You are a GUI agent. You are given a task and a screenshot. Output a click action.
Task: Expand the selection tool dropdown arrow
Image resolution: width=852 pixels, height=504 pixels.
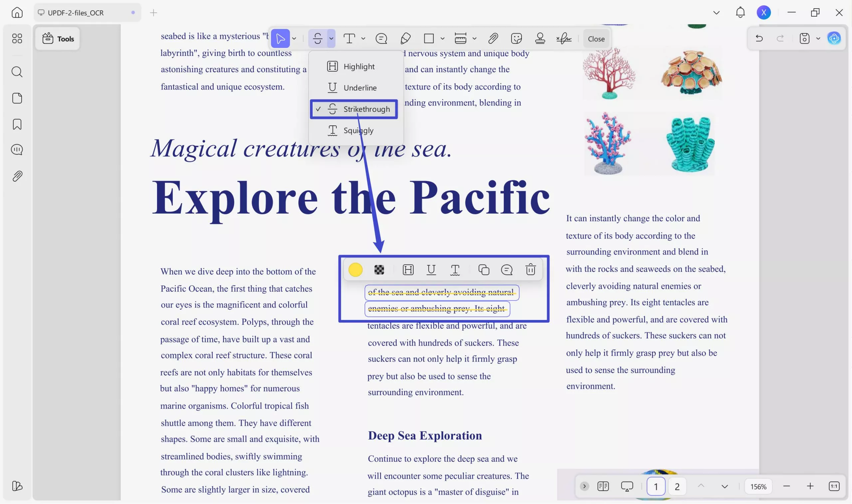[294, 38]
